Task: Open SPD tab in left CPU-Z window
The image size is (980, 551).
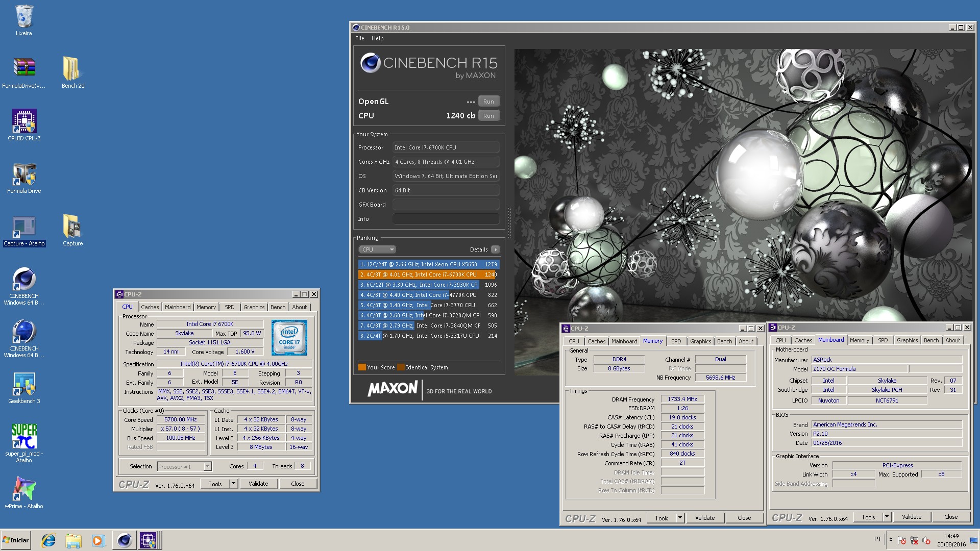Action: [x=230, y=307]
